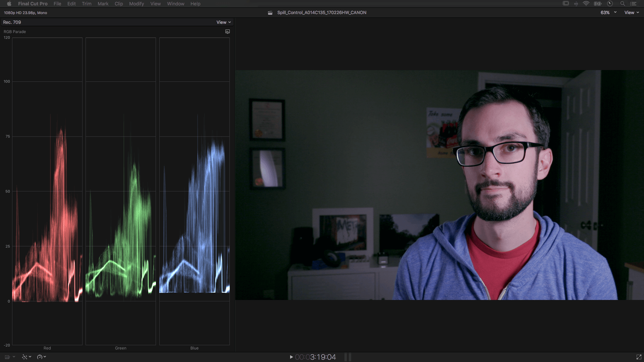The width and height of the screenshot is (644, 362).
Task: Open the Mark menu
Action: (x=103, y=4)
